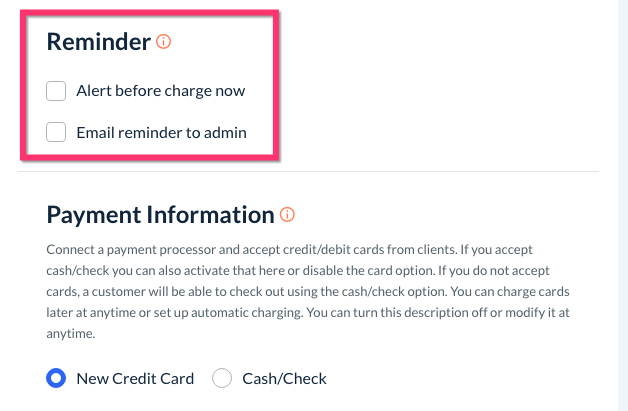The width and height of the screenshot is (628, 411).
Task: Click the 'Alert before charge now' label text
Action: [160, 91]
